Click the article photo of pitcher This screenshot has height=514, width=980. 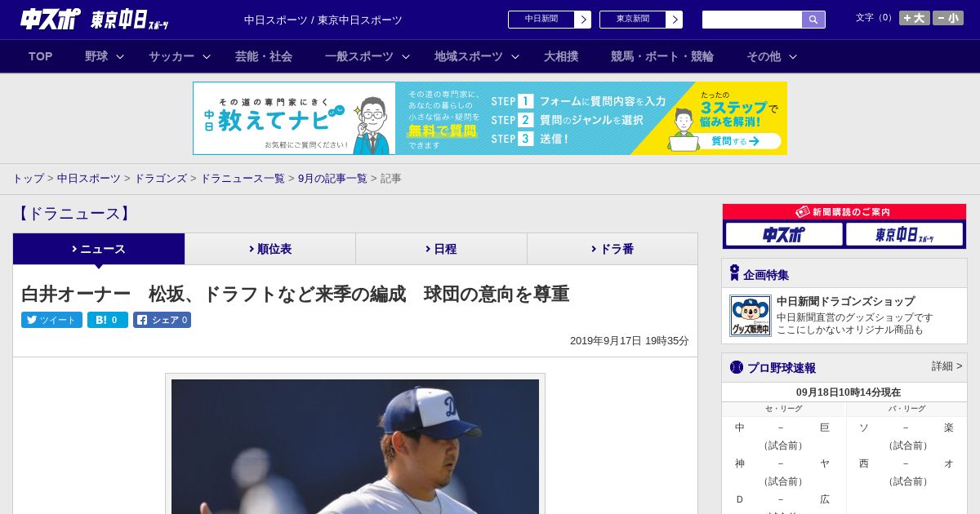(x=355, y=446)
